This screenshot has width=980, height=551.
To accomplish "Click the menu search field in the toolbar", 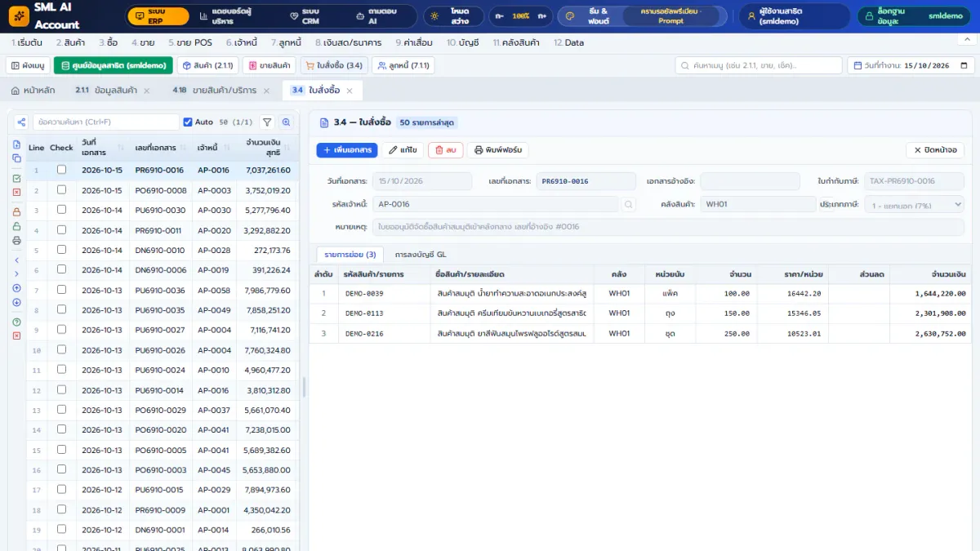I will pyautogui.click(x=758, y=65).
